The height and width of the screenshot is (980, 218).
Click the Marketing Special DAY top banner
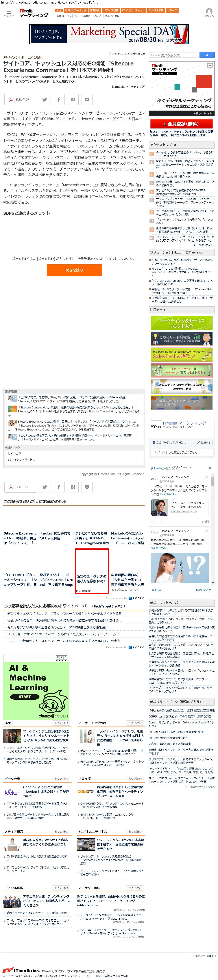coord(109,34)
